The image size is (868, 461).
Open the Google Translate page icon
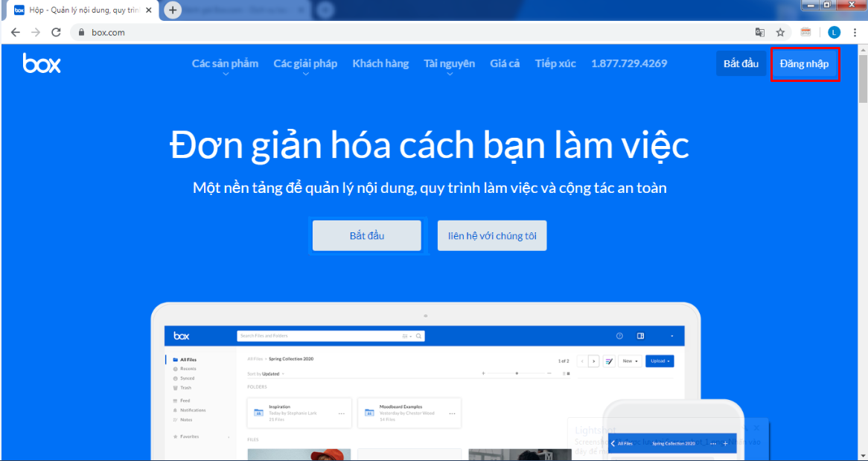[761, 32]
